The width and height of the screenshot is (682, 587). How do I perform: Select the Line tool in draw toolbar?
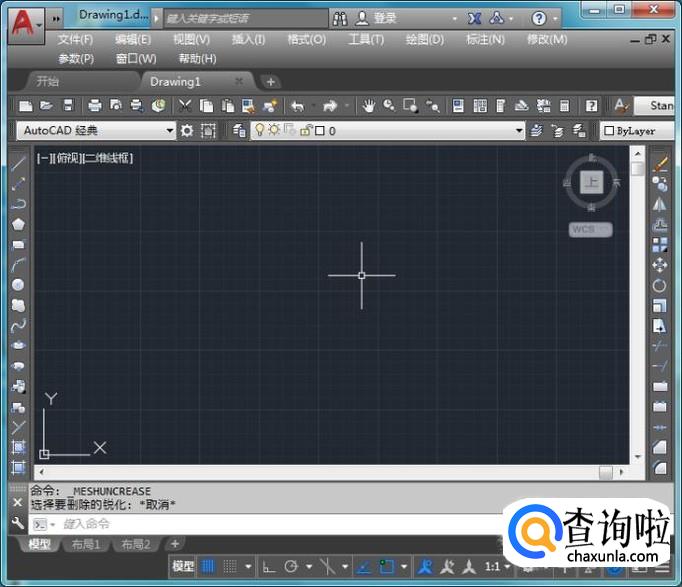point(18,163)
